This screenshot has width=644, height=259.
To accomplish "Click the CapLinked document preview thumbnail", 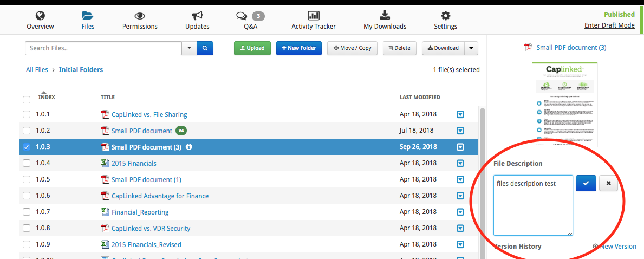I will (x=564, y=105).
